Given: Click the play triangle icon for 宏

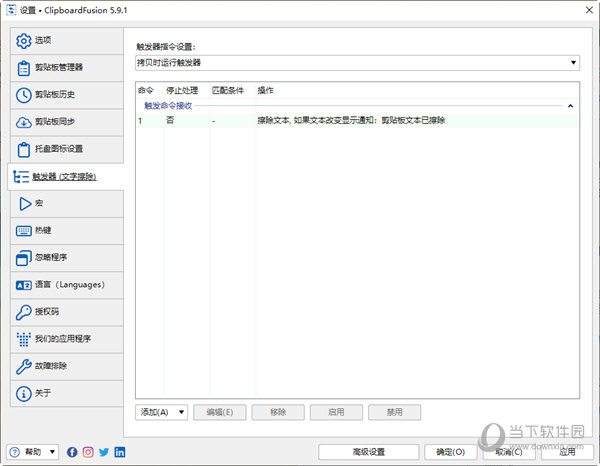Looking at the screenshot, I should tap(25, 204).
